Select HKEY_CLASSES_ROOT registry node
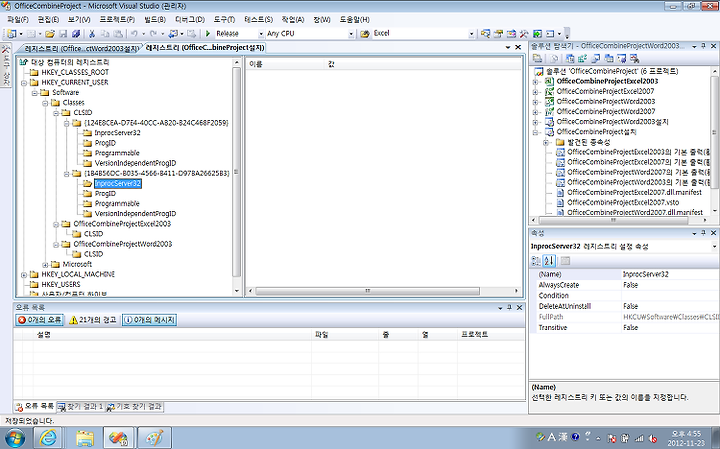The width and height of the screenshot is (720, 449). point(75,73)
